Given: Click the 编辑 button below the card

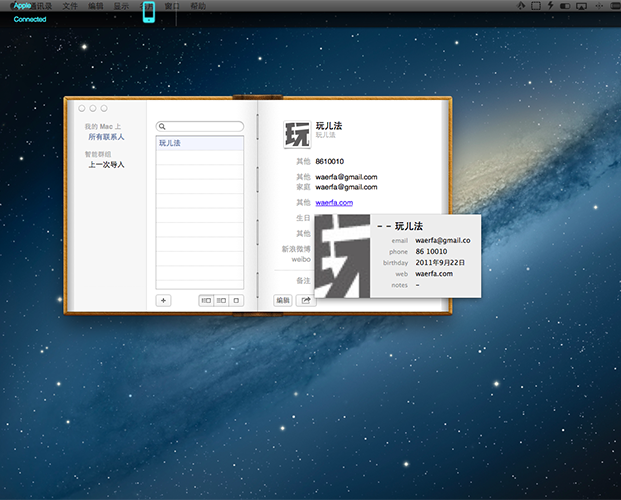Looking at the screenshot, I should pyautogui.click(x=282, y=300).
